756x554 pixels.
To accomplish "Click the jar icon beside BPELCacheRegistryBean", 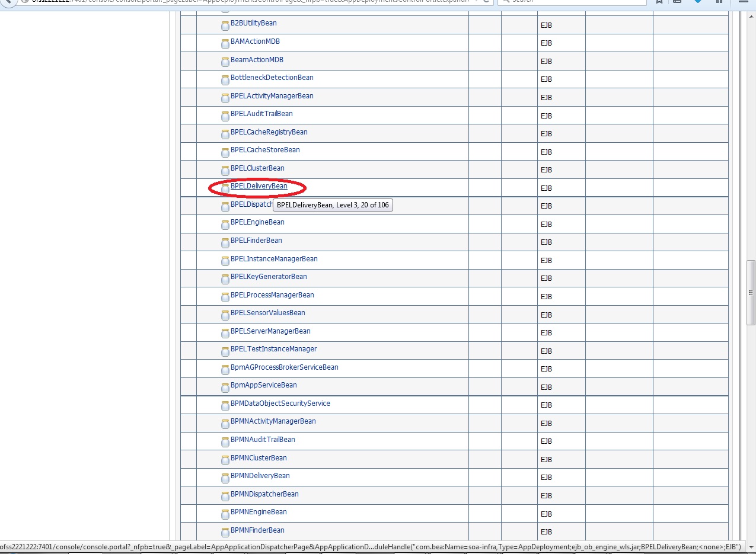I will [225, 135].
